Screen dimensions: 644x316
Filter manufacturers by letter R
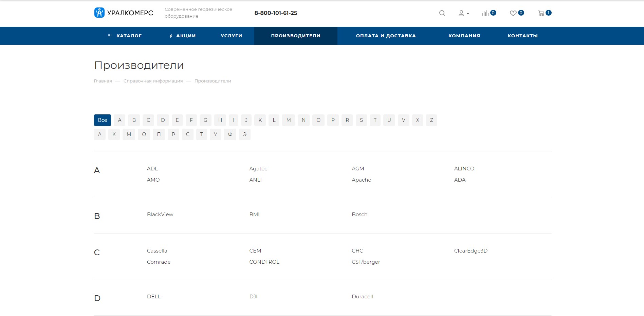pyautogui.click(x=347, y=120)
